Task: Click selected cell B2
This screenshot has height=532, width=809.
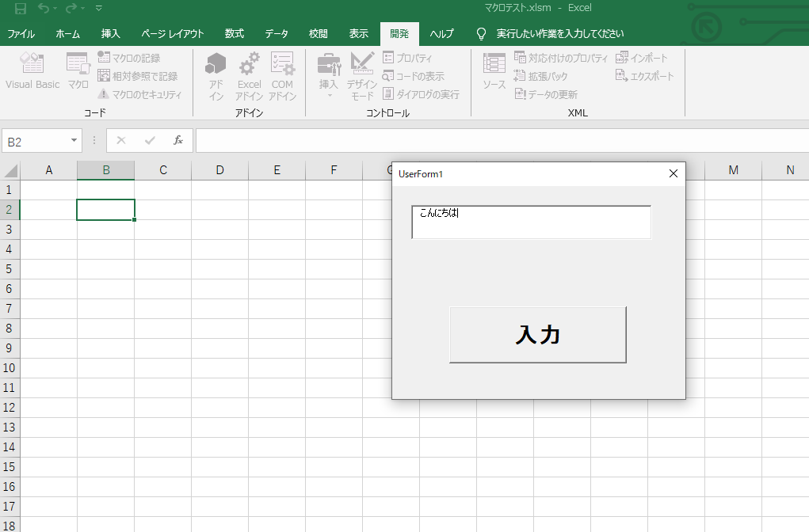Action: 105,210
